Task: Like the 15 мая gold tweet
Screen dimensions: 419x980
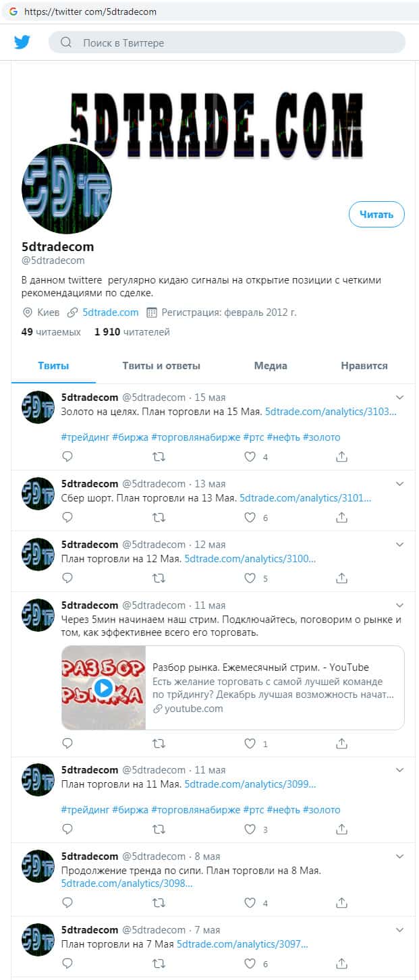Action: click(250, 457)
